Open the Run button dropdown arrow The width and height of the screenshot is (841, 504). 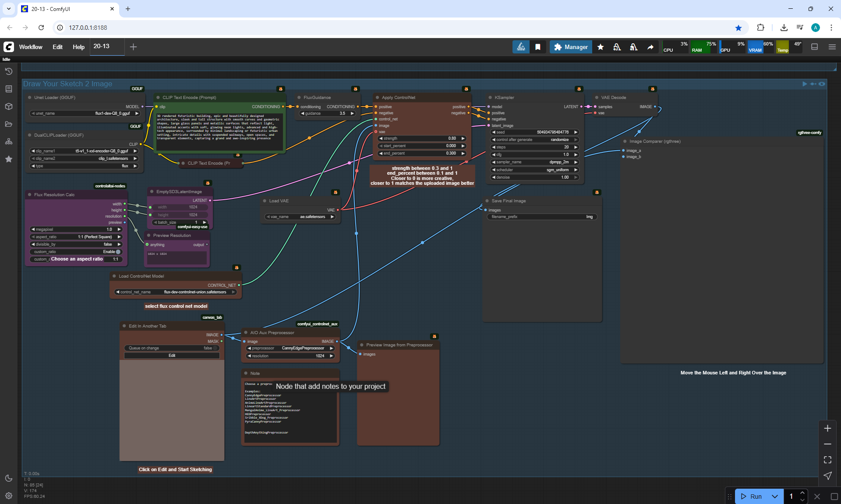[x=774, y=496]
